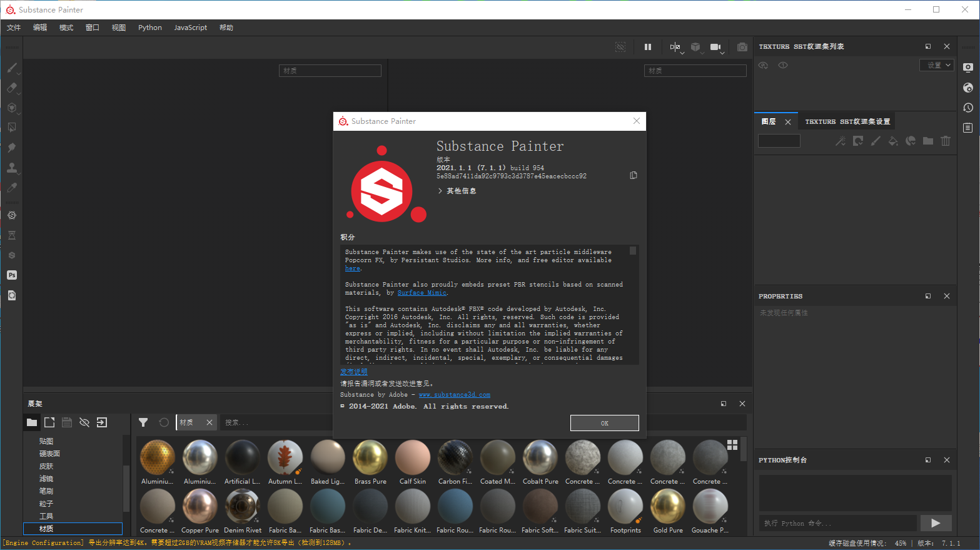Select the Projection tool
This screenshot has width=980, height=550.
coord(13,108)
